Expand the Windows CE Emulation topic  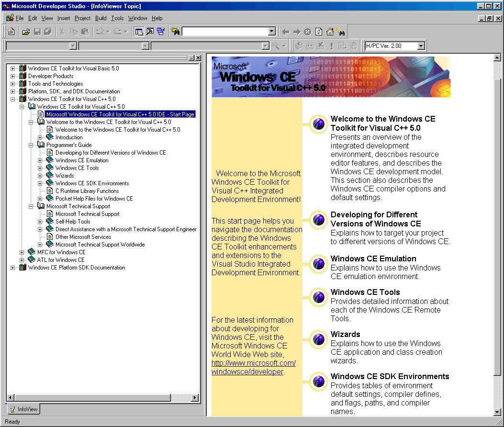click(40, 160)
